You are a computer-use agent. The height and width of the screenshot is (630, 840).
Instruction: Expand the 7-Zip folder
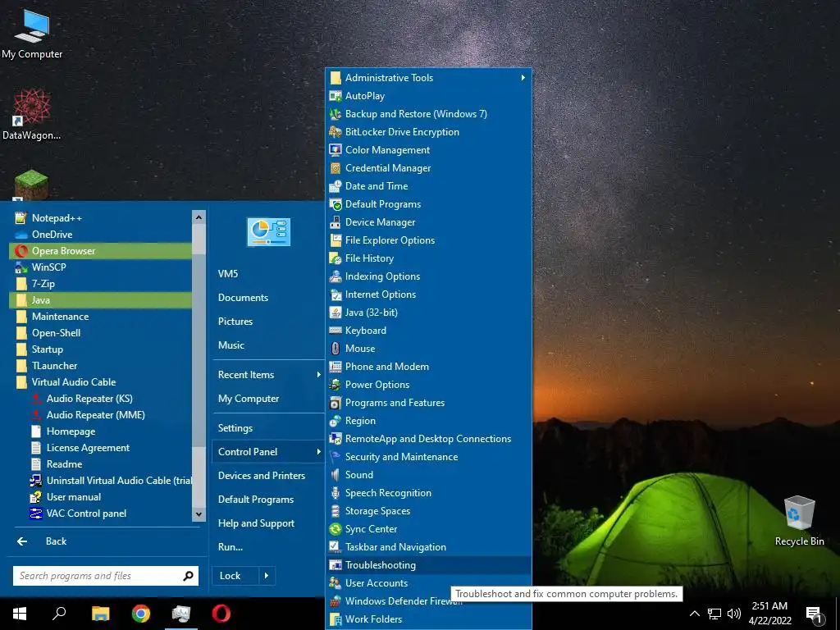pos(101,283)
